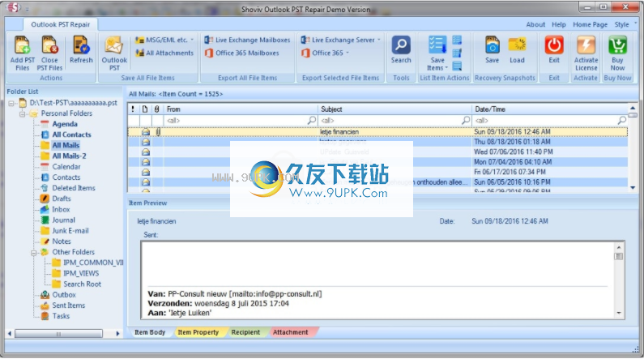
Task: Sort mails by From column
Action: click(241, 109)
